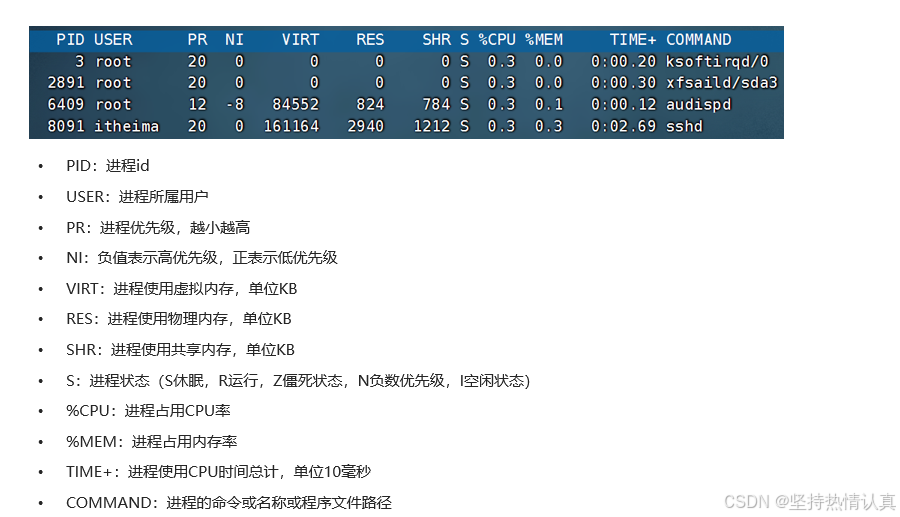900x517 pixels.
Task: Click the VIRT column header
Action: (x=300, y=40)
